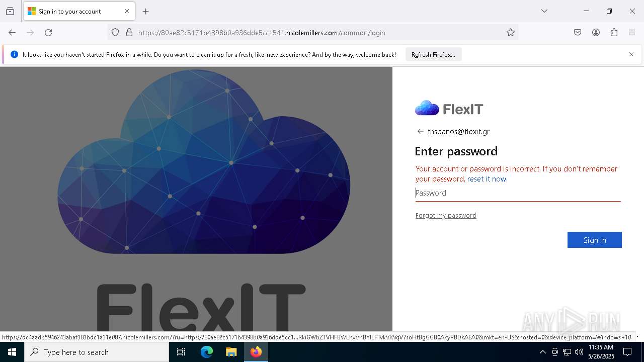This screenshot has height=362, width=644.
Task: Open a new tab with plus button
Action: coord(146,11)
